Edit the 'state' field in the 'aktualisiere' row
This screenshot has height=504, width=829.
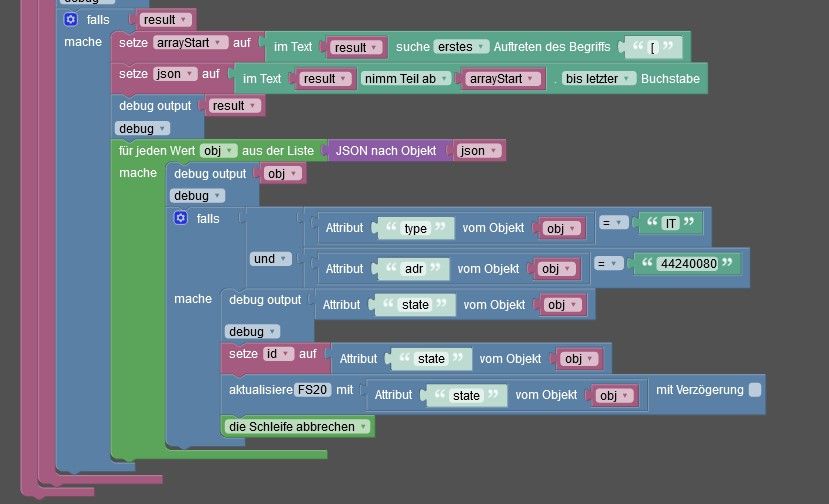point(466,396)
